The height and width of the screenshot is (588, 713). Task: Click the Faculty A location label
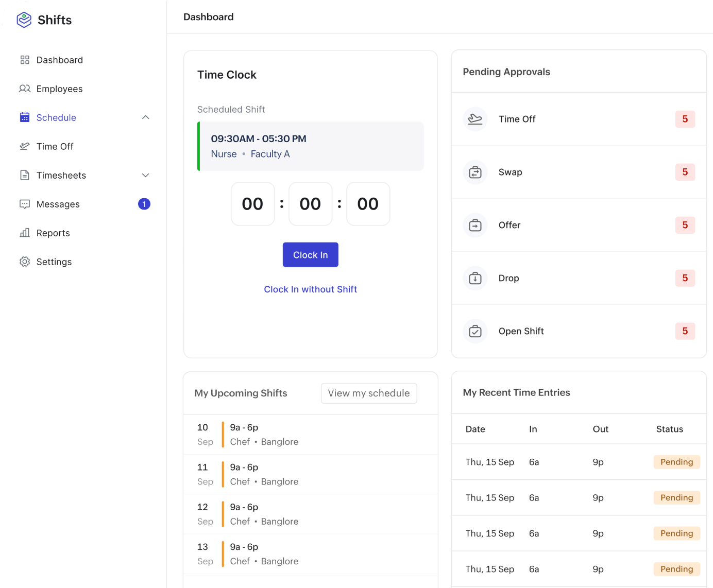[270, 154]
